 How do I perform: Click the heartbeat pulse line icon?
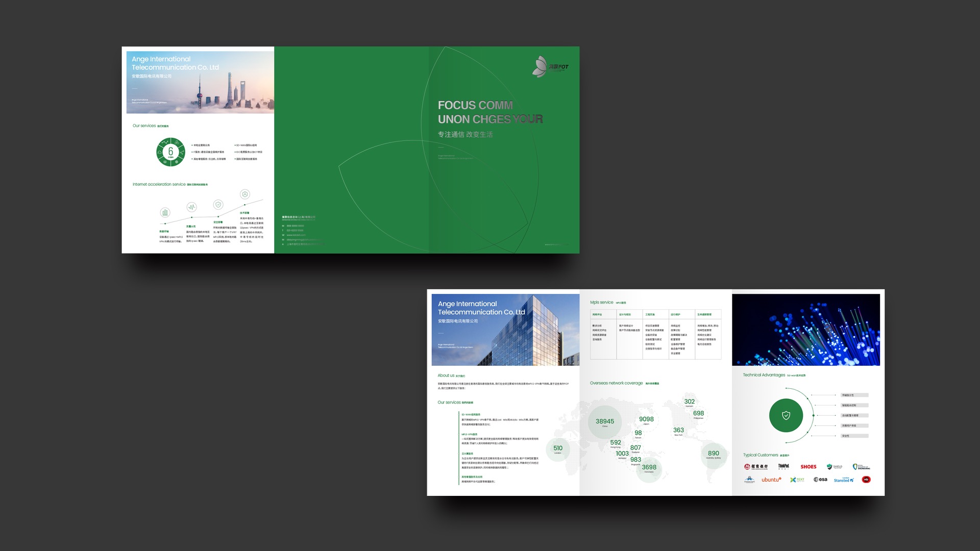[191, 207]
